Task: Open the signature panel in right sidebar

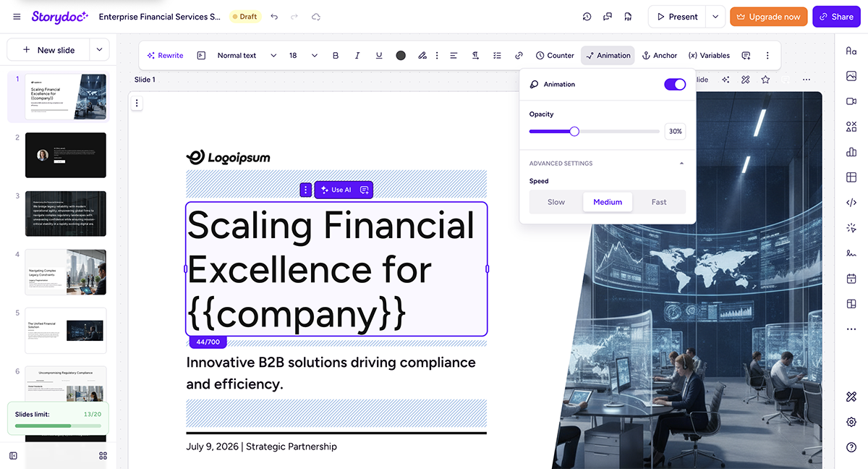Action: tap(851, 253)
